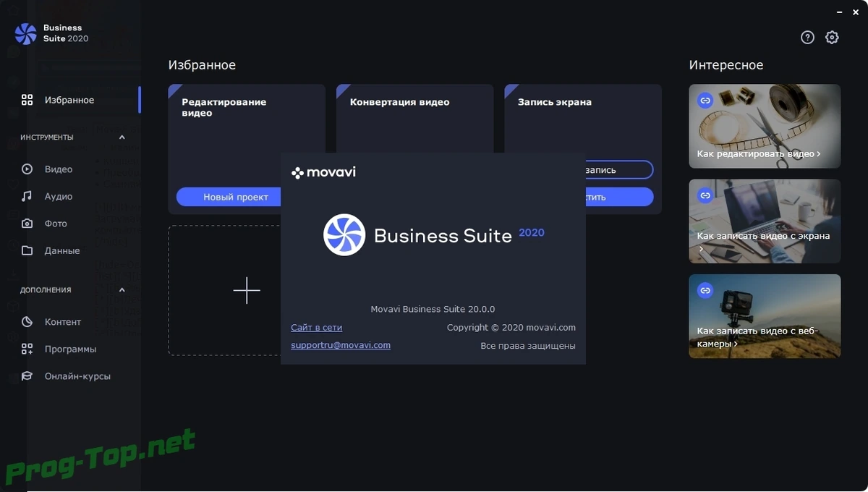This screenshot has height=492, width=868.
Task: Click link icon on Как редактировать видео card
Action: pos(705,101)
